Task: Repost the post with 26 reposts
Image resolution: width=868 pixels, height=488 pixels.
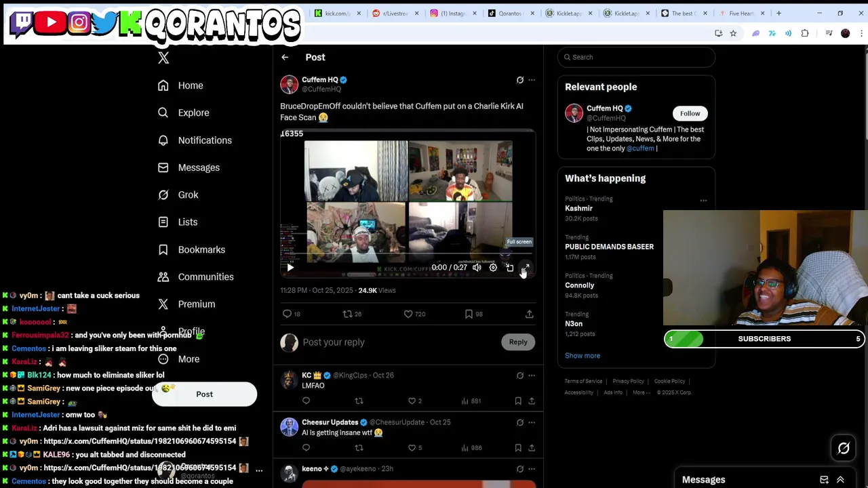Action: tap(352, 314)
